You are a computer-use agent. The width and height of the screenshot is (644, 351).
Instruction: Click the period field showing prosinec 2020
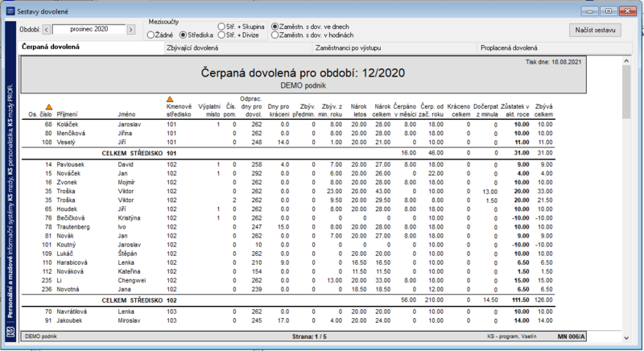coord(89,29)
